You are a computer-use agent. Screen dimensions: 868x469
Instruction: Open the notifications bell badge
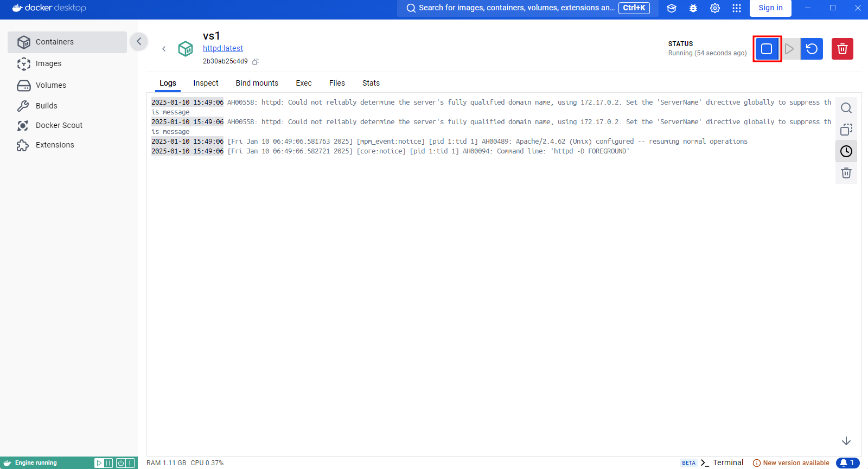[x=848, y=463]
